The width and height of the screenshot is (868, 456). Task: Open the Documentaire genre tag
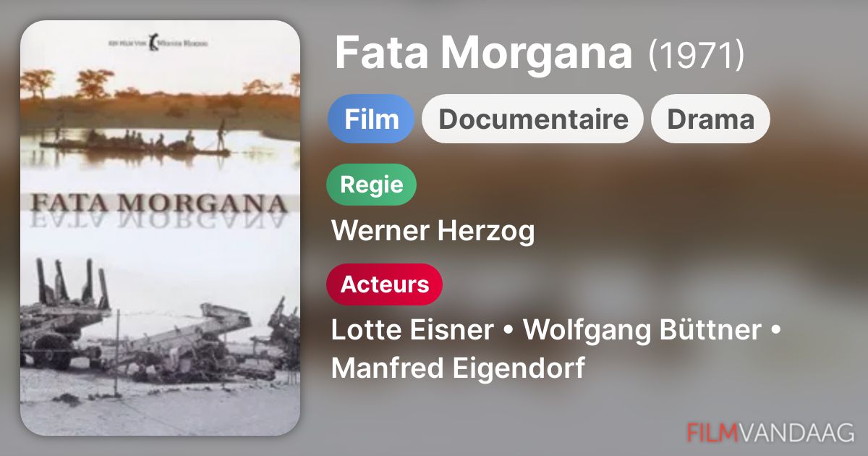532,119
